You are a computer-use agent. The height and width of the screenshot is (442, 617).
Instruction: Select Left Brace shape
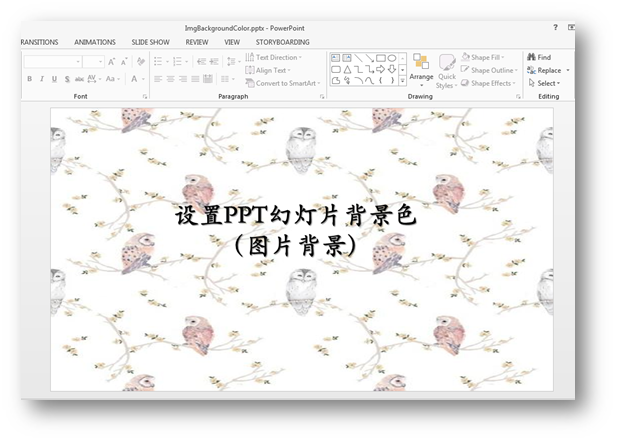[x=381, y=81]
